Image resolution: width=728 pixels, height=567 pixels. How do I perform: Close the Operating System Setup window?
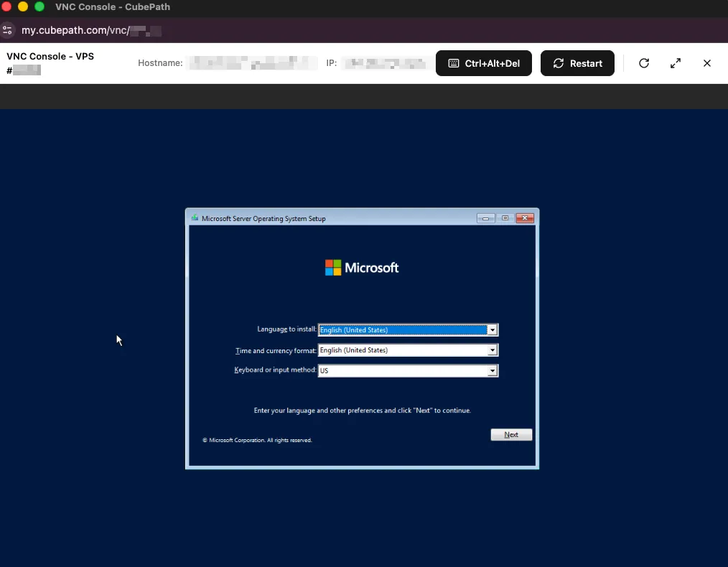point(525,217)
